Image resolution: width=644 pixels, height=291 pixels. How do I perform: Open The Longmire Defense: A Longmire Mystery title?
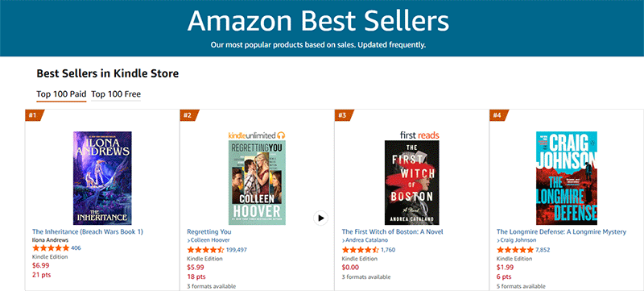coord(561,232)
